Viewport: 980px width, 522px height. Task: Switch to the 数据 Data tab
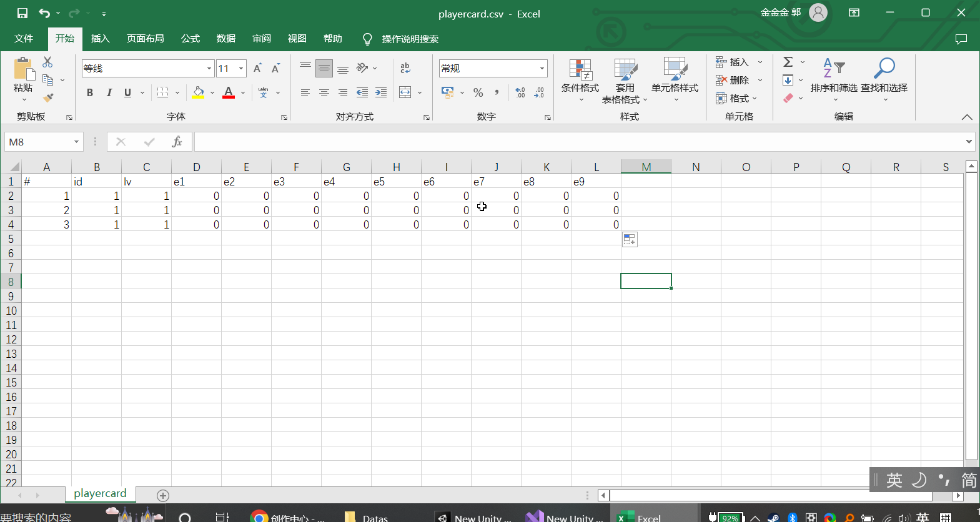click(225, 39)
